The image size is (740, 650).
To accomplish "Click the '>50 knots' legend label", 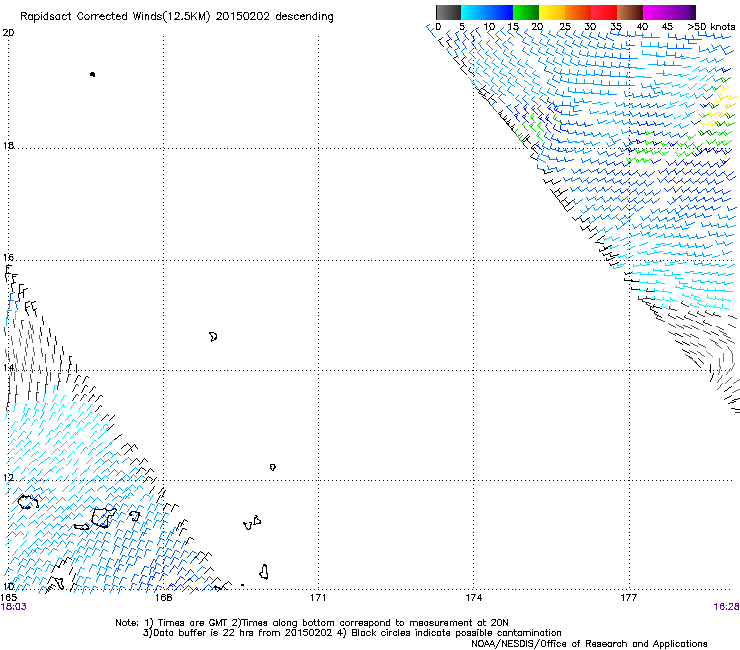I will tap(711, 27).
